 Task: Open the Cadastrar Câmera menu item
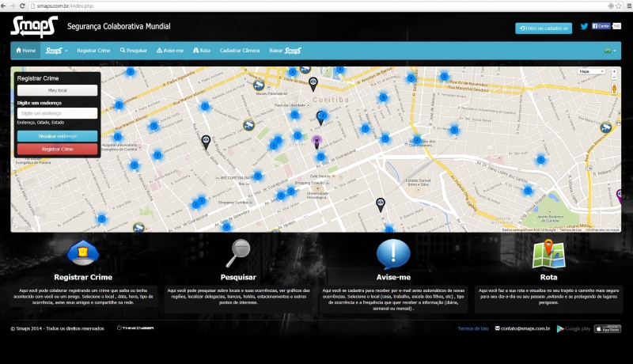[240, 51]
